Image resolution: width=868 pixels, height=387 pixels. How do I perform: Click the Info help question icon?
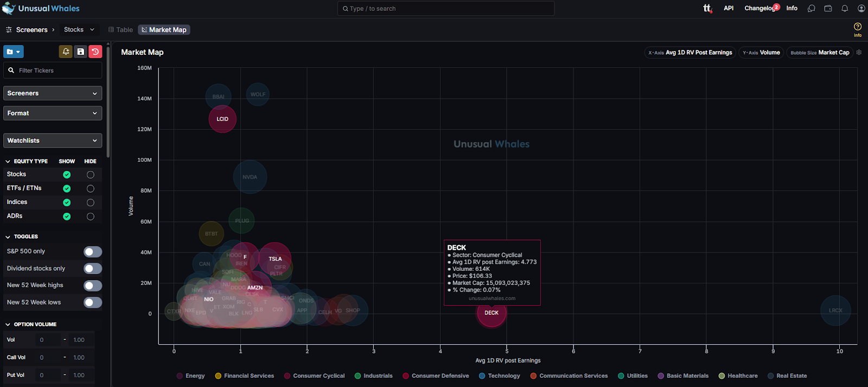(x=858, y=27)
